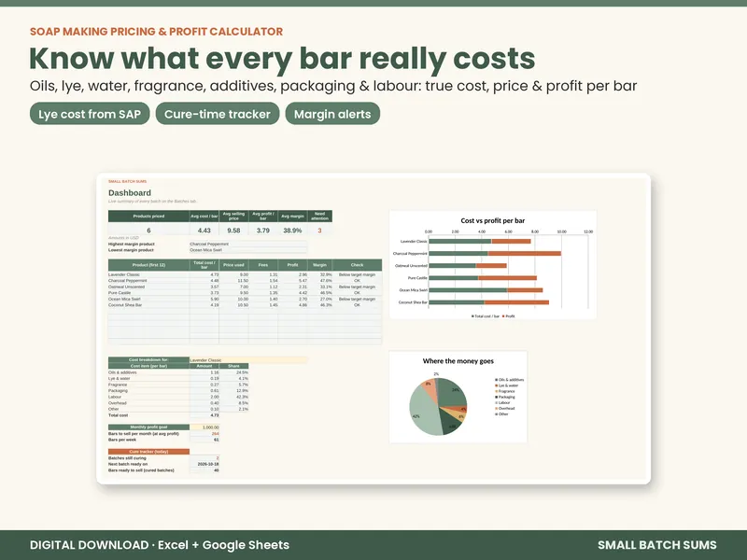This screenshot has height=560, width=747.
Task: Click the 'Total cost' row label
Action: click(119, 415)
